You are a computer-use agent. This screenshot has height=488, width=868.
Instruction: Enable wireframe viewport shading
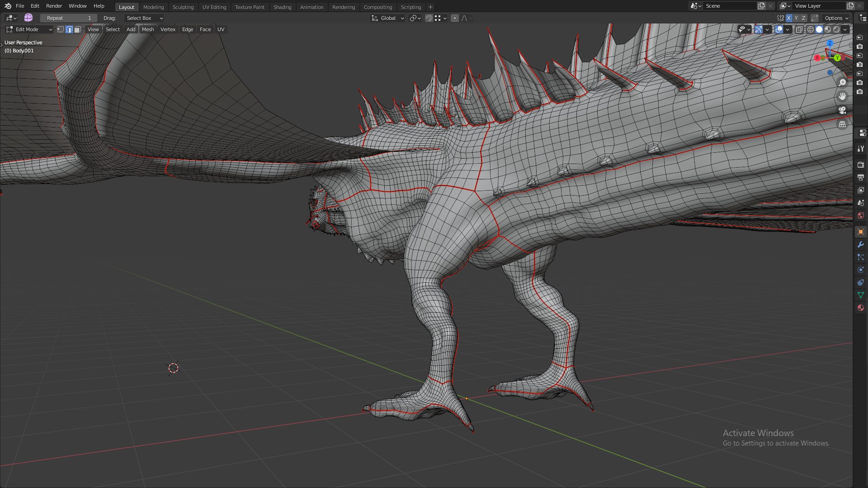point(811,29)
